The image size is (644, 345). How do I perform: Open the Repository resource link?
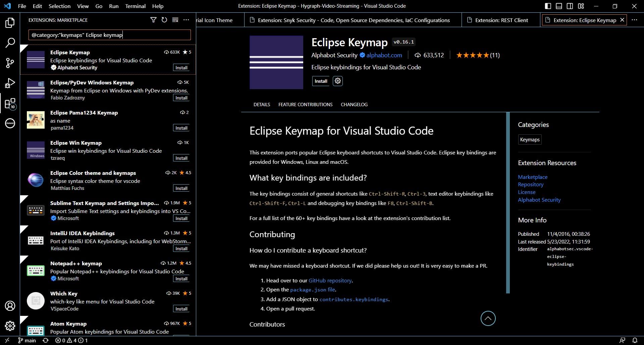(x=531, y=185)
